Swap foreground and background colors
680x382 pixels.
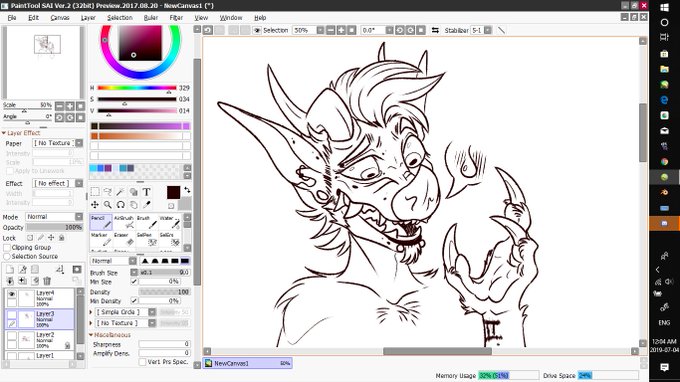[x=187, y=189]
